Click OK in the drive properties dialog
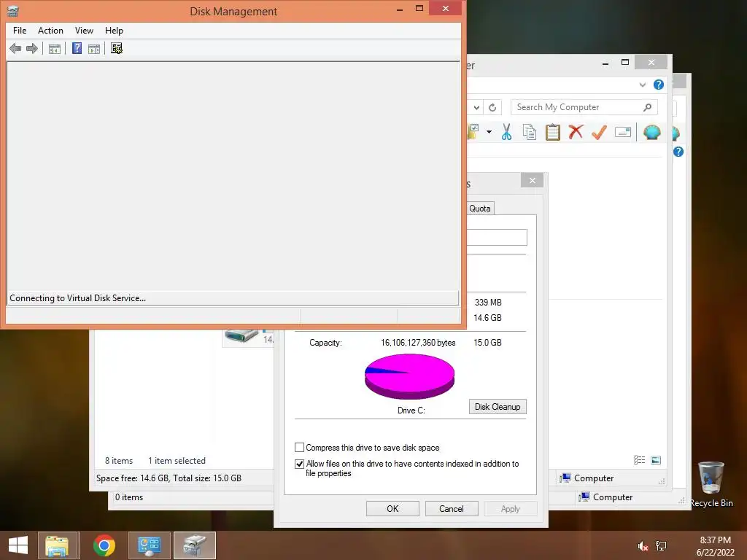This screenshot has height=560, width=747. click(x=392, y=508)
